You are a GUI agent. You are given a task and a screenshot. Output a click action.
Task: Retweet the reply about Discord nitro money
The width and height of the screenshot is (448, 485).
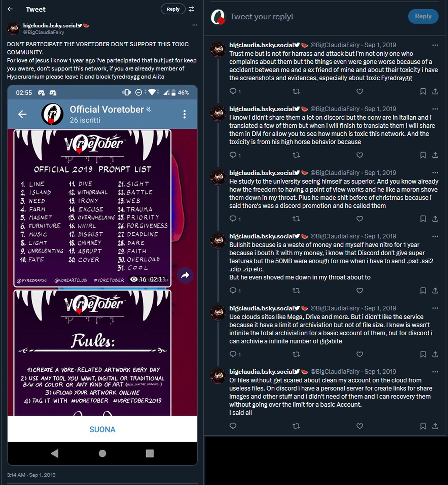[x=296, y=291]
